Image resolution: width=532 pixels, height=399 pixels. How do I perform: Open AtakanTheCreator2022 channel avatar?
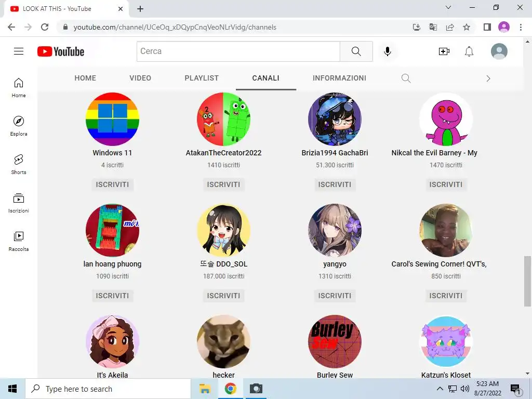pyautogui.click(x=223, y=119)
